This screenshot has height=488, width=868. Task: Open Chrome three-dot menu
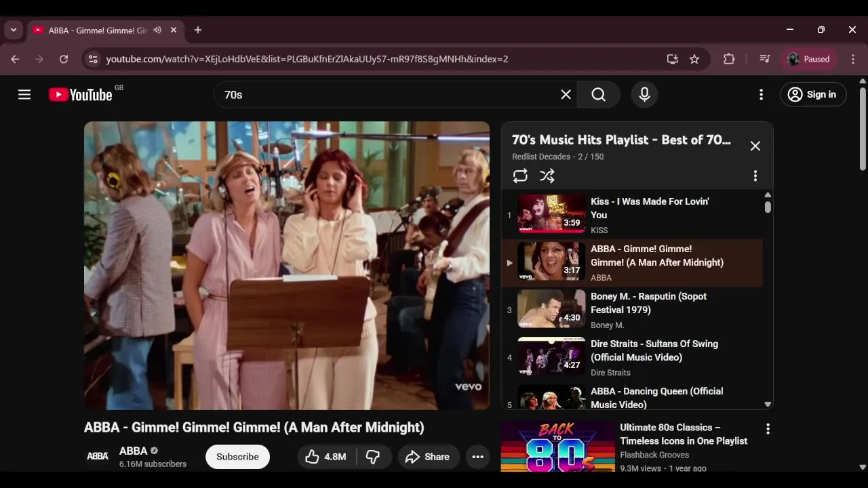point(853,59)
